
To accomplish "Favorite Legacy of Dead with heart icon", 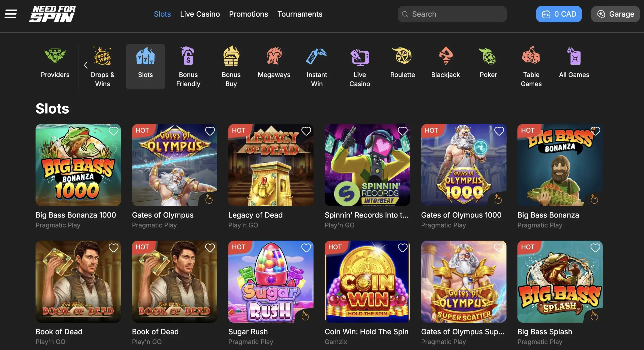I will click(x=306, y=131).
